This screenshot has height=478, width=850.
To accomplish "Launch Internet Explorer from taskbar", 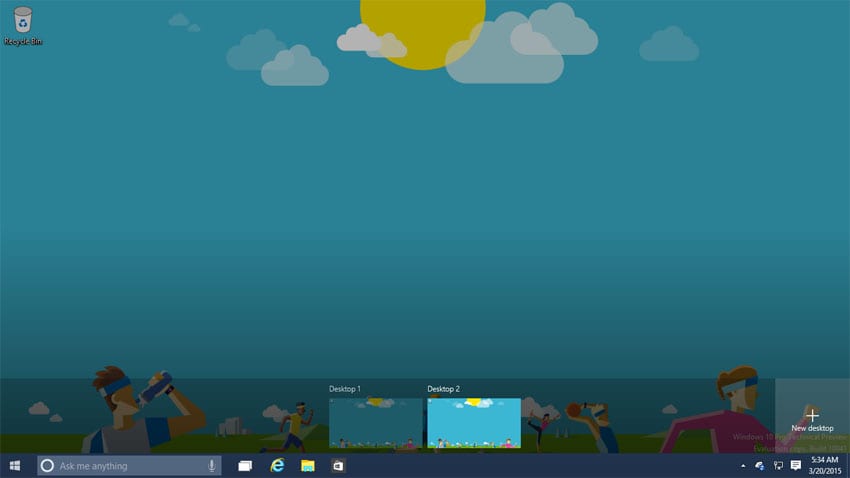I will coord(277,466).
